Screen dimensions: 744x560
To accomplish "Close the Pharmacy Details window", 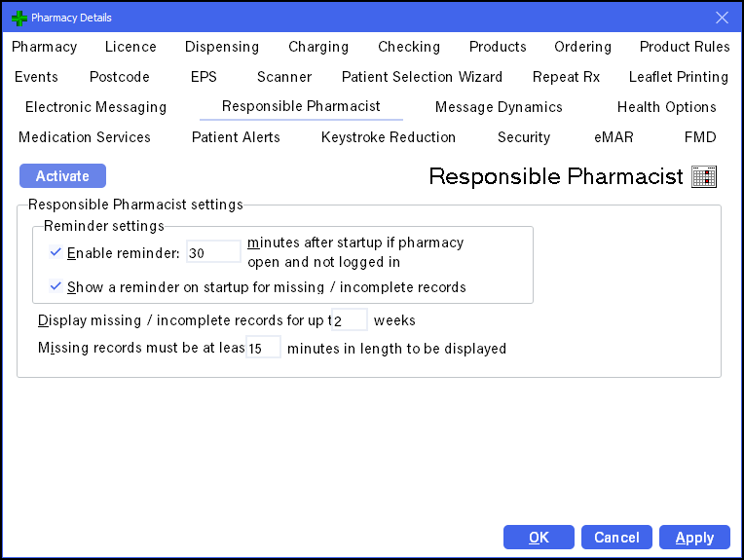I will [722, 18].
